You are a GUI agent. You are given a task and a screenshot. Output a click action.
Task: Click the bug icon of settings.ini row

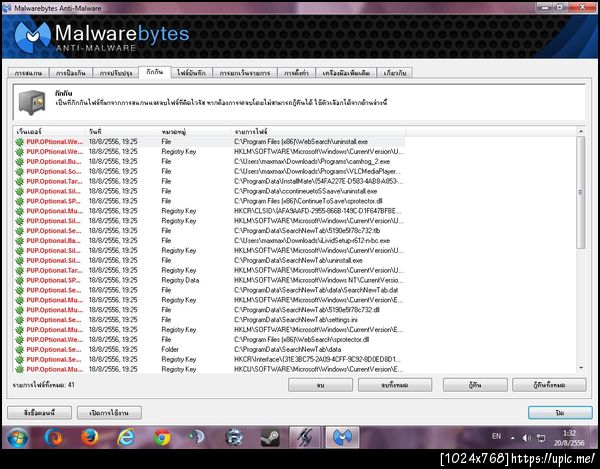(19, 320)
